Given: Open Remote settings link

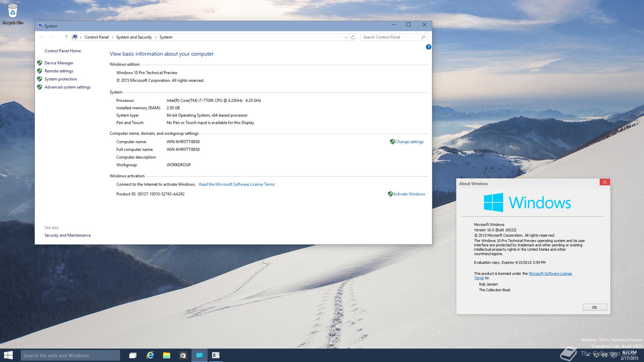Looking at the screenshot, I should click(59, 71).
